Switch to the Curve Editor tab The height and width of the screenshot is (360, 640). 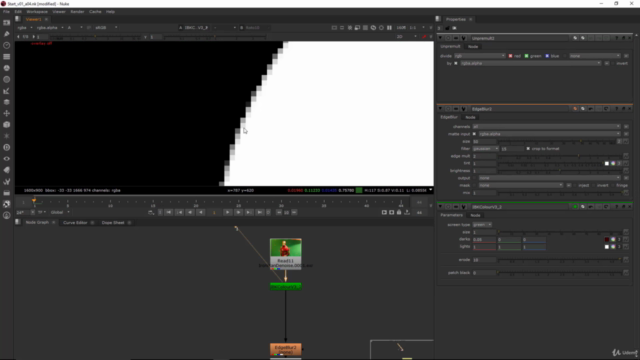(x=75, y=222)
